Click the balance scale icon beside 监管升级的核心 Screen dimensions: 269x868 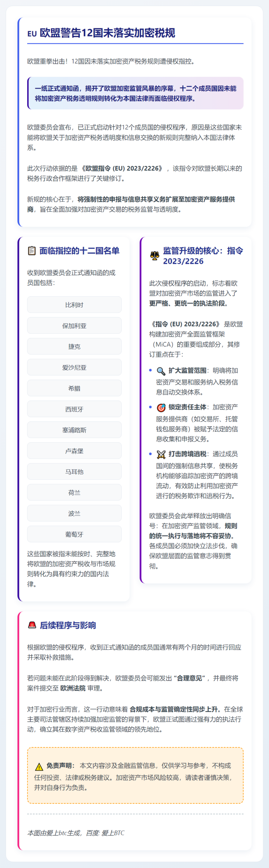[155, 256]
